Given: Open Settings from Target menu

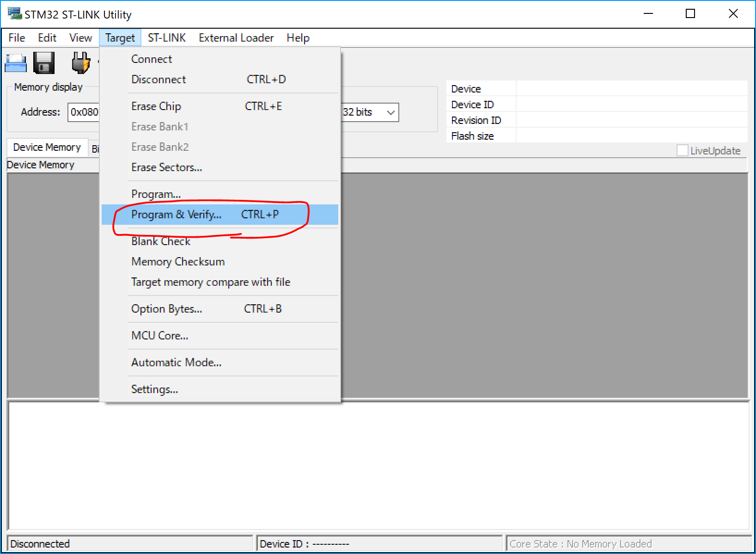Looking at the screenshot, I should (x=154, y=389).
